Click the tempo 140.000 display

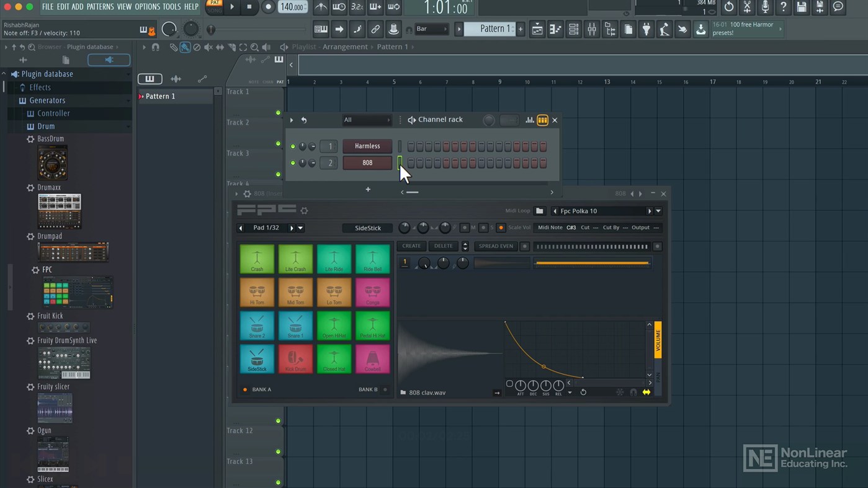pyautogui.click(x=292, y=7)
